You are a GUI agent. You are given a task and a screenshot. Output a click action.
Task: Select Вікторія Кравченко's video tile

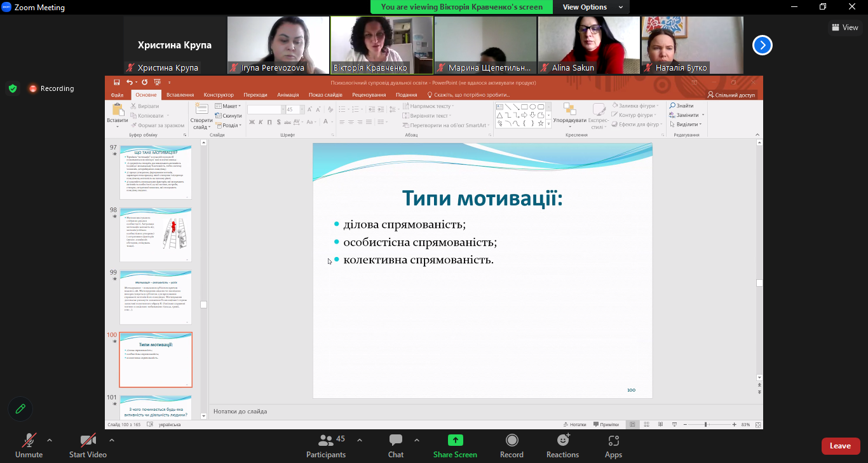[x=381, y=45]
